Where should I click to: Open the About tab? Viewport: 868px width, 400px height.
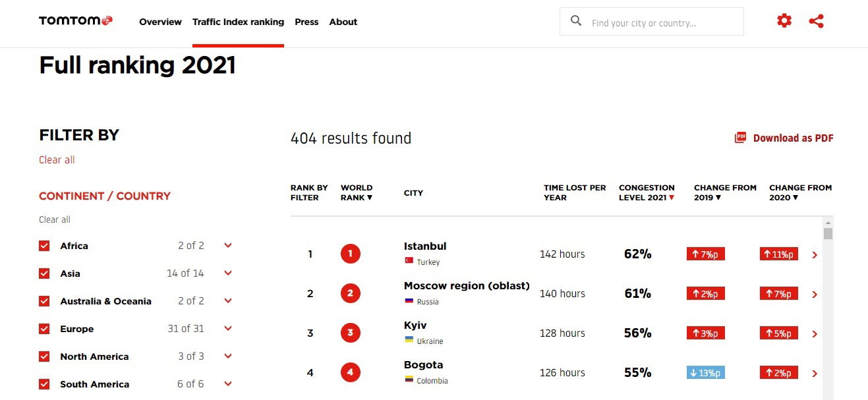point(343,22)
